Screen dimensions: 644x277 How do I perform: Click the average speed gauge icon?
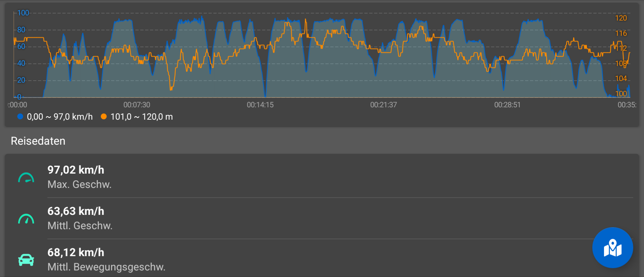tap(26, 219)
